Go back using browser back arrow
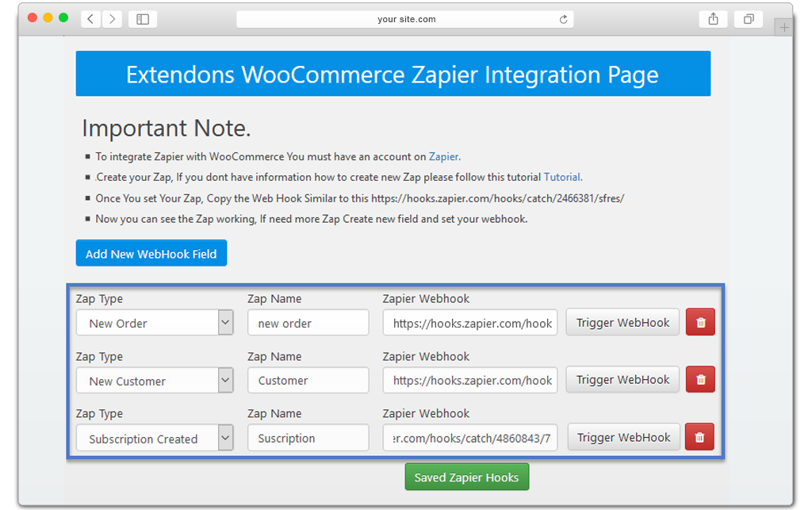Viewport: 812px width, 510px height. tap(90, 19)
